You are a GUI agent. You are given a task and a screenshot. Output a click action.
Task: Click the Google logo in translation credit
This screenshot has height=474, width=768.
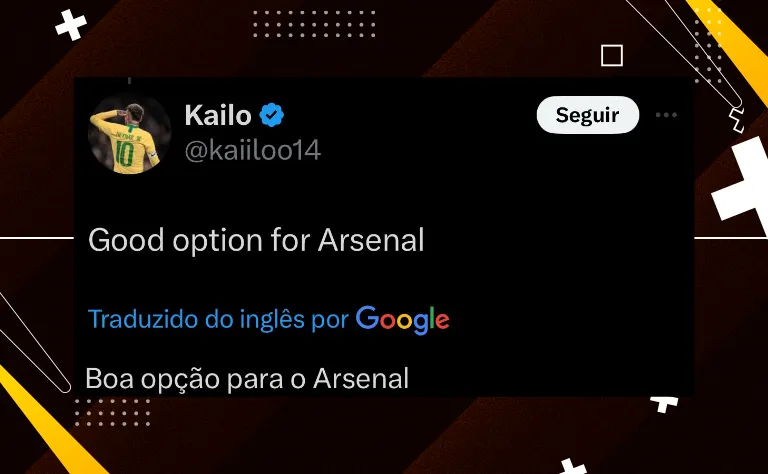point(403,320)
